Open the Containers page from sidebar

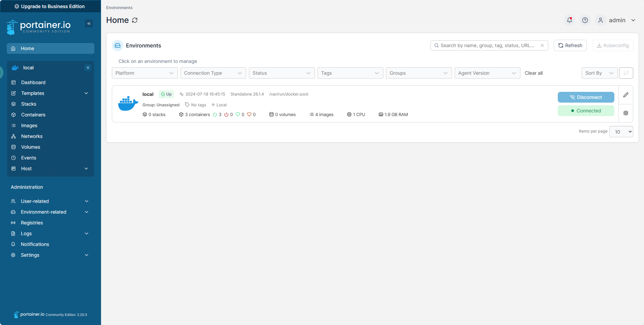pyautogui.click(x=33, y=115)
